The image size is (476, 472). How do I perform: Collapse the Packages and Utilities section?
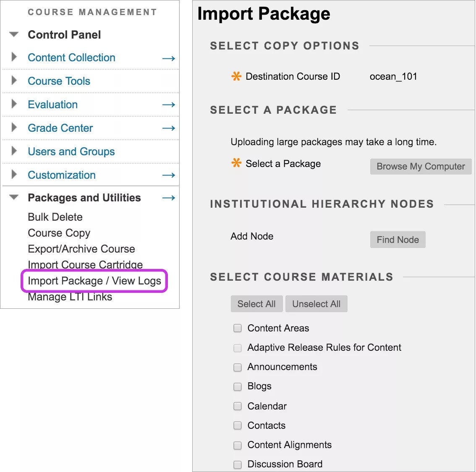pos(14,198)
